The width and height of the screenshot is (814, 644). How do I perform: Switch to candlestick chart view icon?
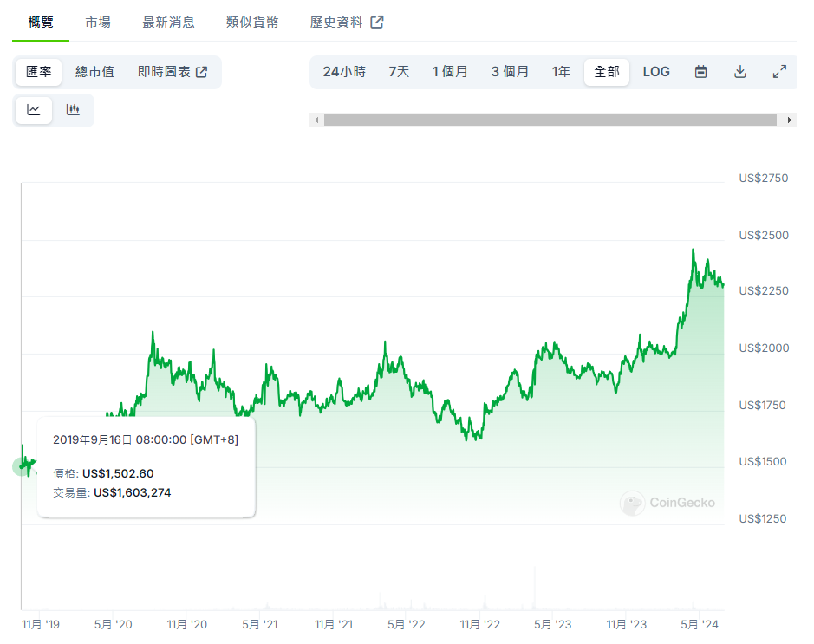click(x=73, y=110)
